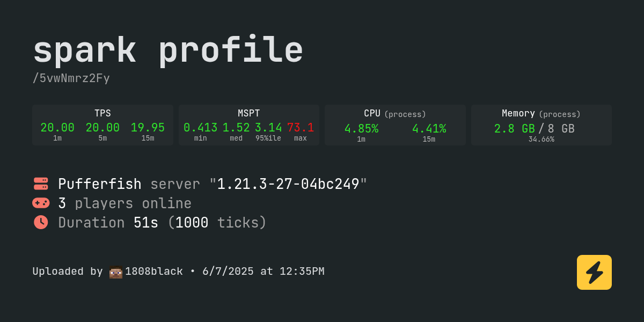Viewport: 644px width, 322px height.
Task: Click the clock icon beside Duration
Action: pyautogui.click(x=41, y=222)
